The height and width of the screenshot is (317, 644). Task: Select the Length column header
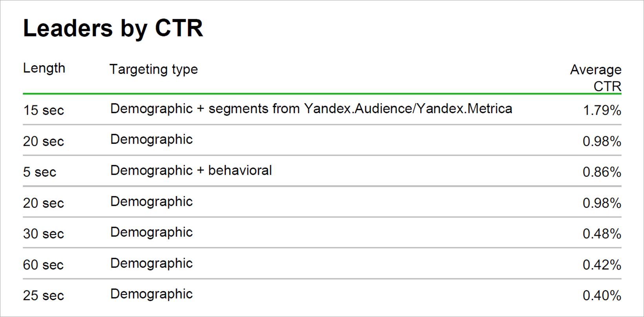[x=44, y=68]
